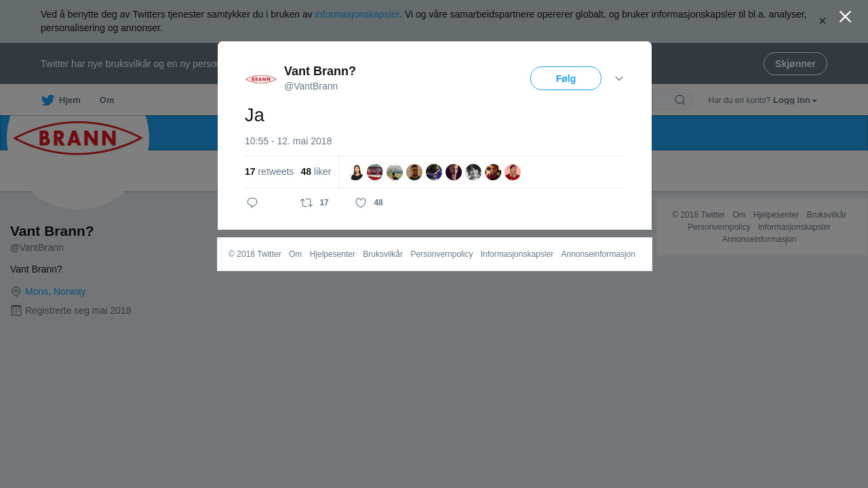
Task: Click the Skjønner button
Action: [x=795, y=64]
